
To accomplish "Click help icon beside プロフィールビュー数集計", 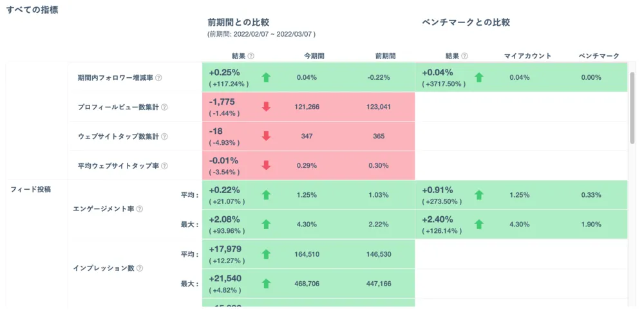I will (164, 107).
